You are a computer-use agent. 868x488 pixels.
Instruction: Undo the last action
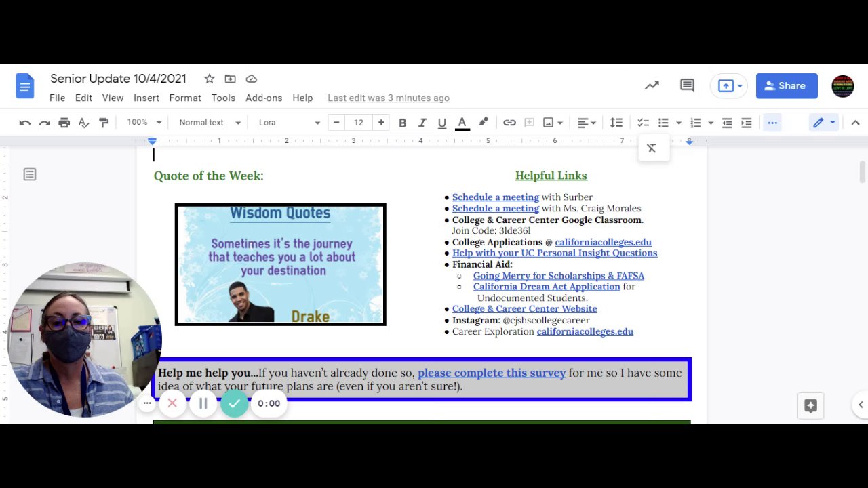[25, 123]
